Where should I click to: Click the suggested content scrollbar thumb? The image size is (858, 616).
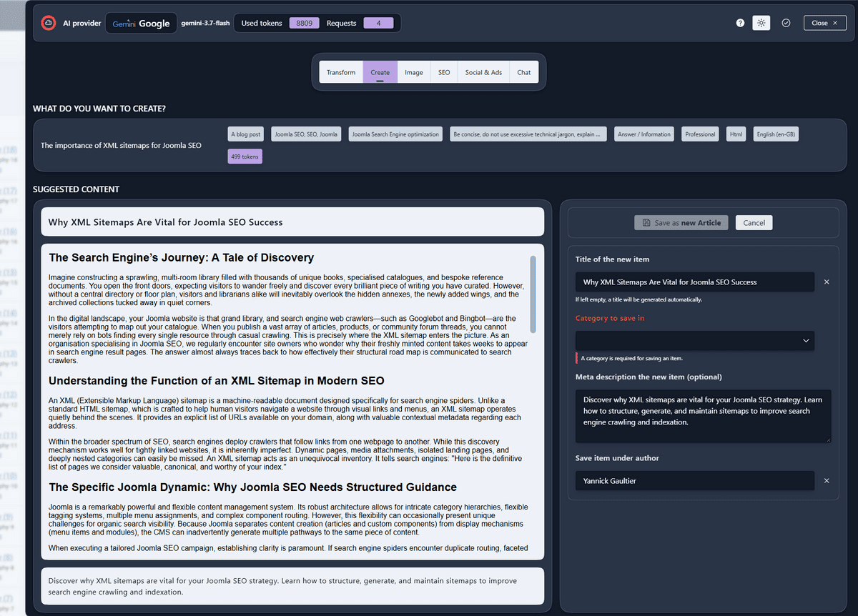pos(533,294)
